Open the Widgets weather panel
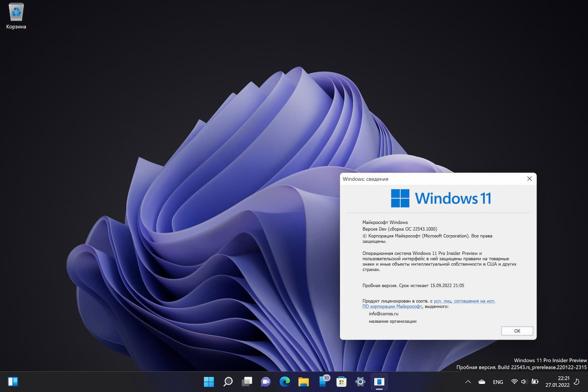This screenshot has width=588, height=392. [323, 381]
